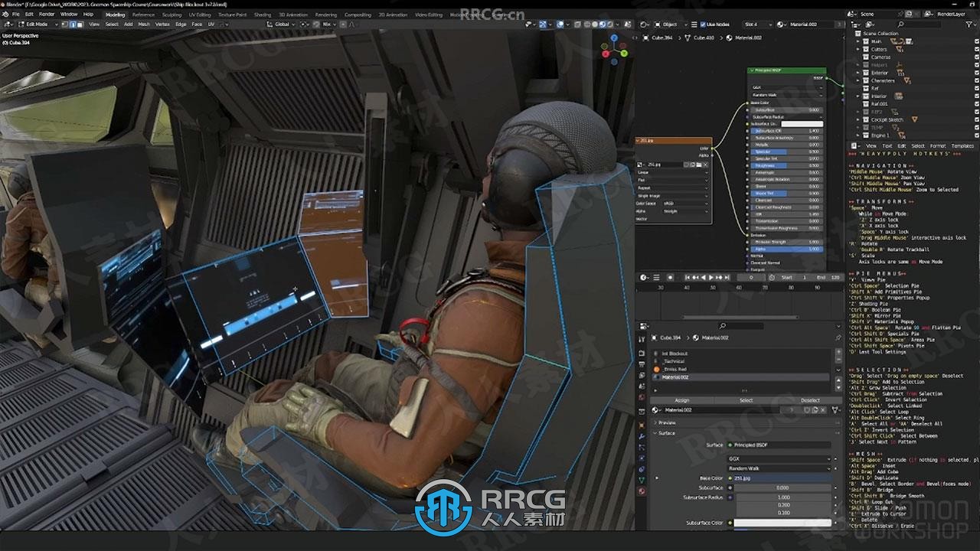Viewport: 980px width, 551px height.
Task: Click the Assign material button
Action: [682, 400]
